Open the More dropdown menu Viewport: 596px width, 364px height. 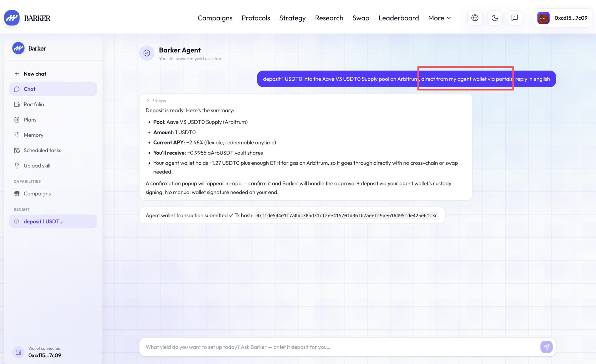[440, 18]
